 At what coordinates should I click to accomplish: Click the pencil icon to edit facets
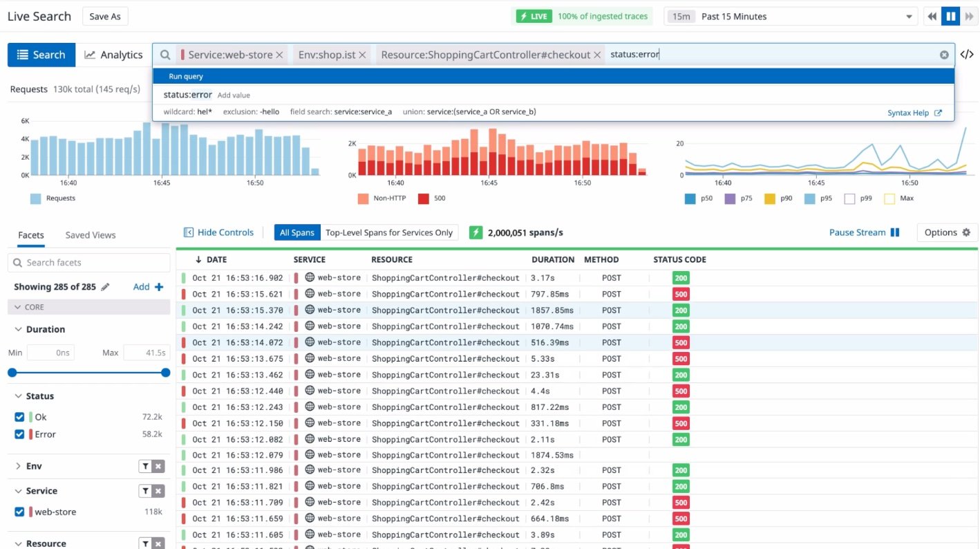pos(106,287)
